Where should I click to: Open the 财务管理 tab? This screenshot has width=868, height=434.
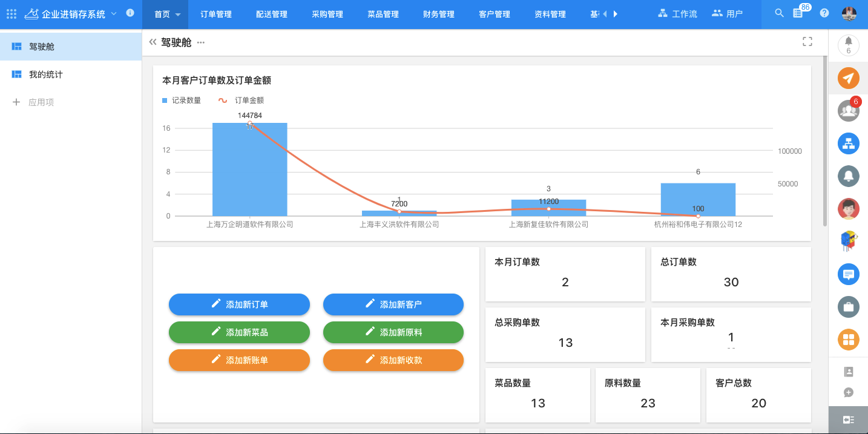[x=439, y=15]
